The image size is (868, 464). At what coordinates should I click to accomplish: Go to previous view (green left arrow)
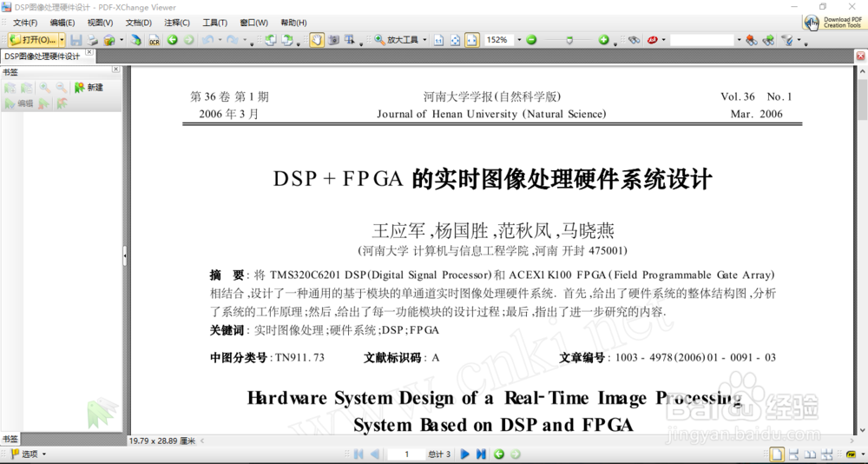pyautogui.click(x=173, y=40)
